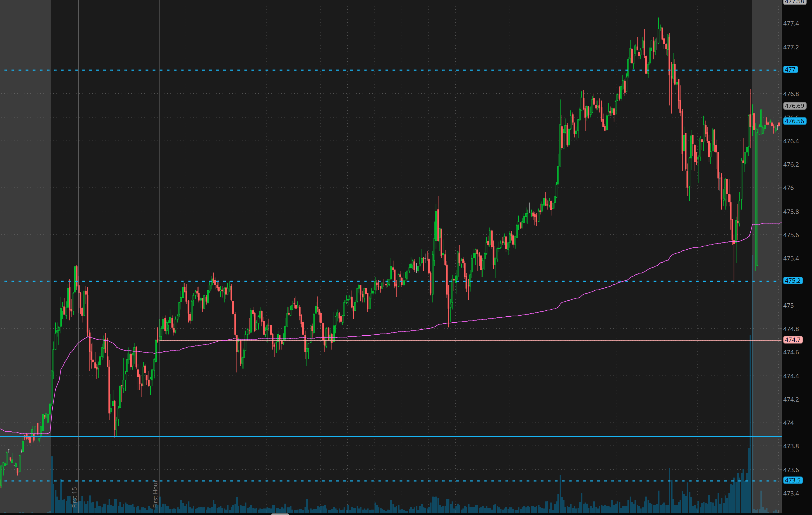
Task: Click the 477 blue price level label
Action: pos(790,70)
